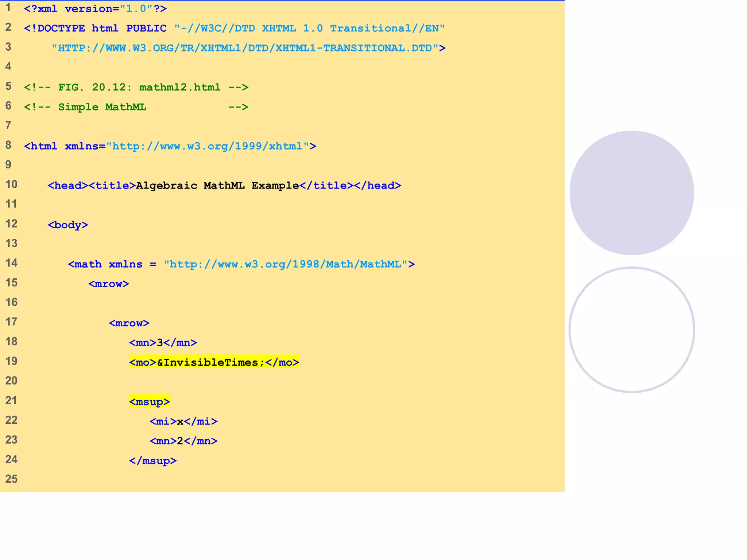Image resolution: width=747 pixels, height=560 pixels.
Task: Click the mrow tag on line 17
Action: coord(129,323)
